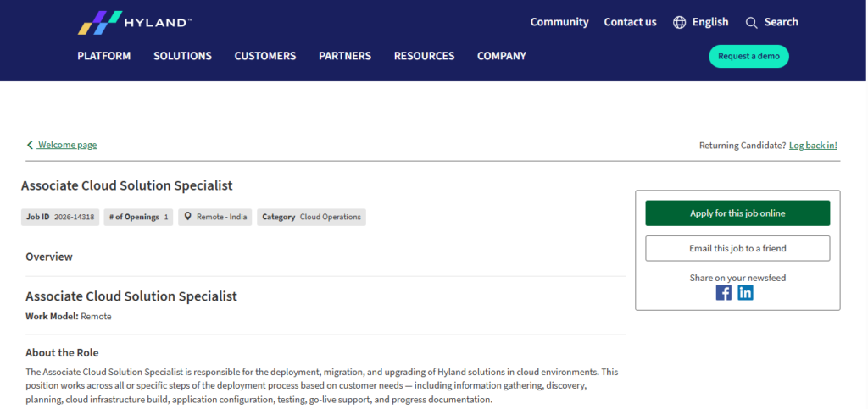868x409 pixels.
Task: Go to the Community link
Action: tap(559, 22)
